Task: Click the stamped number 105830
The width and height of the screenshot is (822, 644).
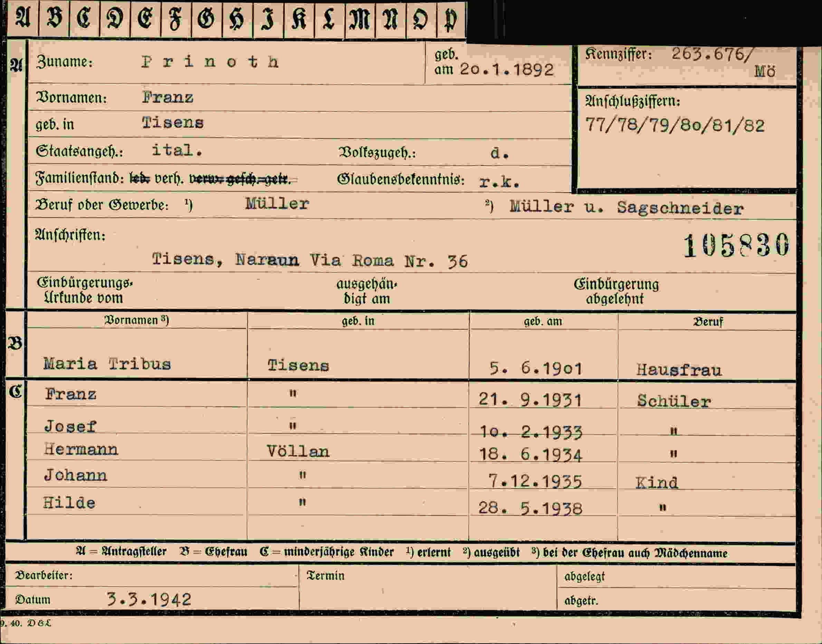Action: tap(736, 245)
